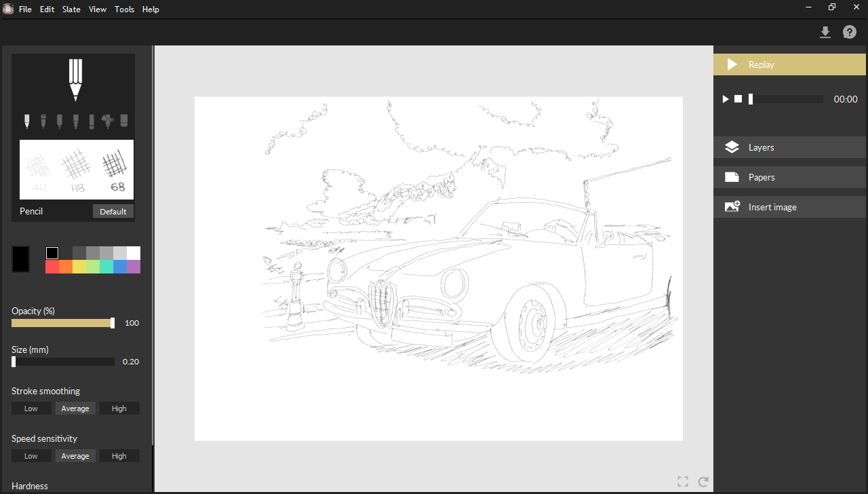Screen dimensions: 868x494
Task: Click the Hardness label
Action: [30, 486]
